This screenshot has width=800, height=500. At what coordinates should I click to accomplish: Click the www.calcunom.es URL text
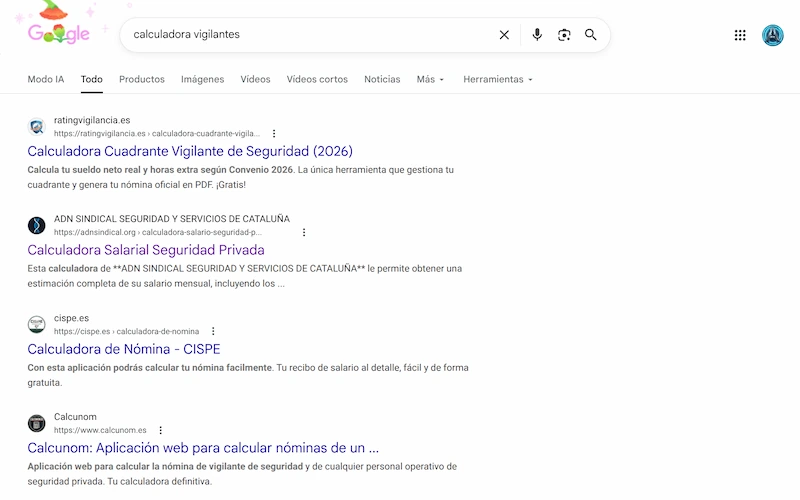100,430
